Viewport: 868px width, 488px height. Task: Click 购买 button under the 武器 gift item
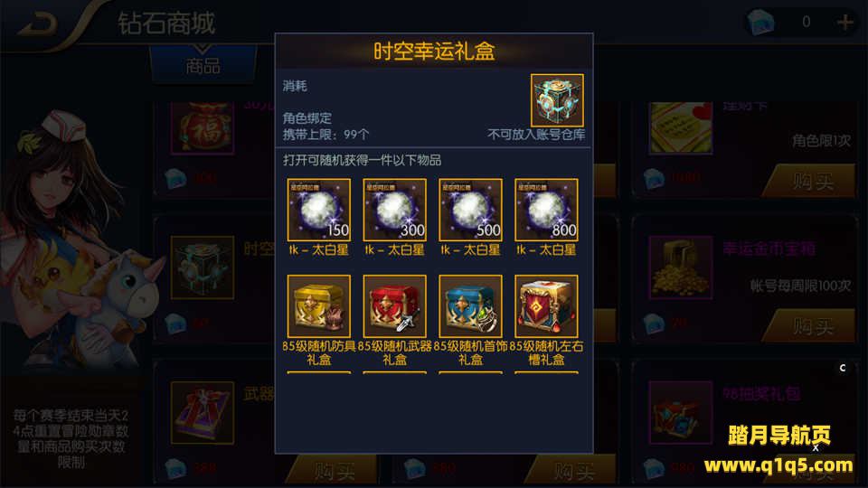coord(334,471)
